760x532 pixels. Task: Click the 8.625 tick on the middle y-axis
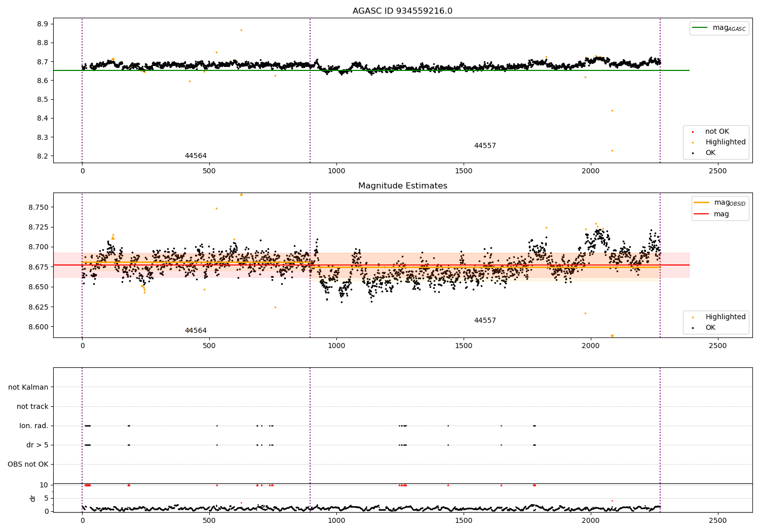[x=39, y=308]
